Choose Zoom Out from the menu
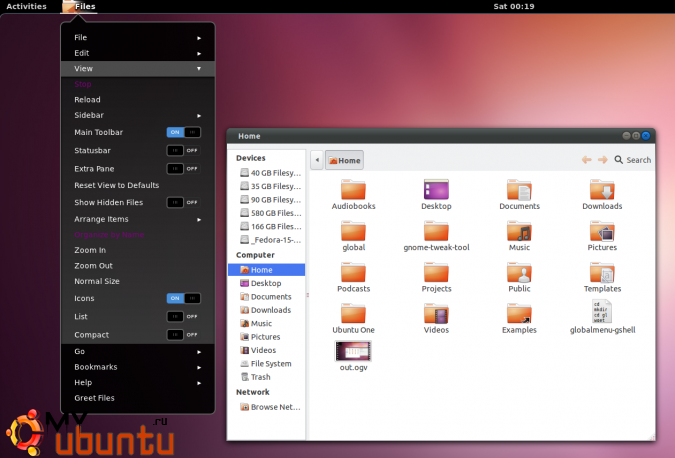The image size is (675, 458). [x=138, y=266]
